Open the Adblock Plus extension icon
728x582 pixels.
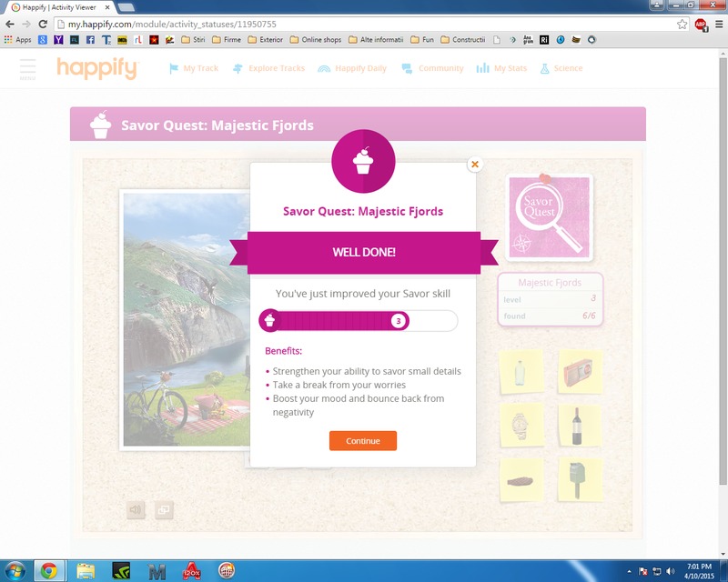coord(701,25)
